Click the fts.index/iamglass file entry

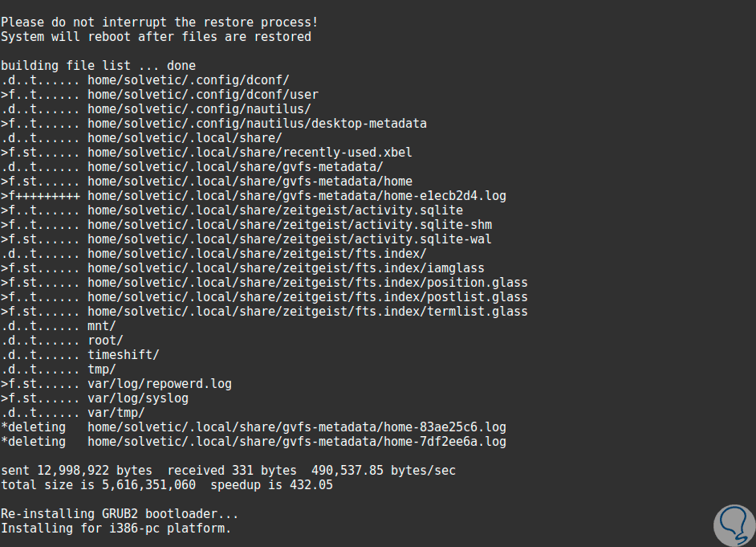tap(286, 267)
